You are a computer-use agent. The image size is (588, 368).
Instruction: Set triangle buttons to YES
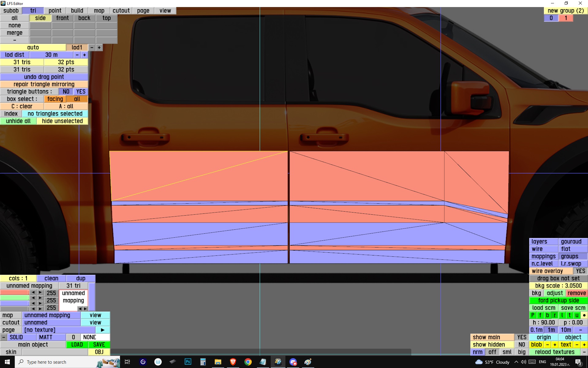click(81, 92)
